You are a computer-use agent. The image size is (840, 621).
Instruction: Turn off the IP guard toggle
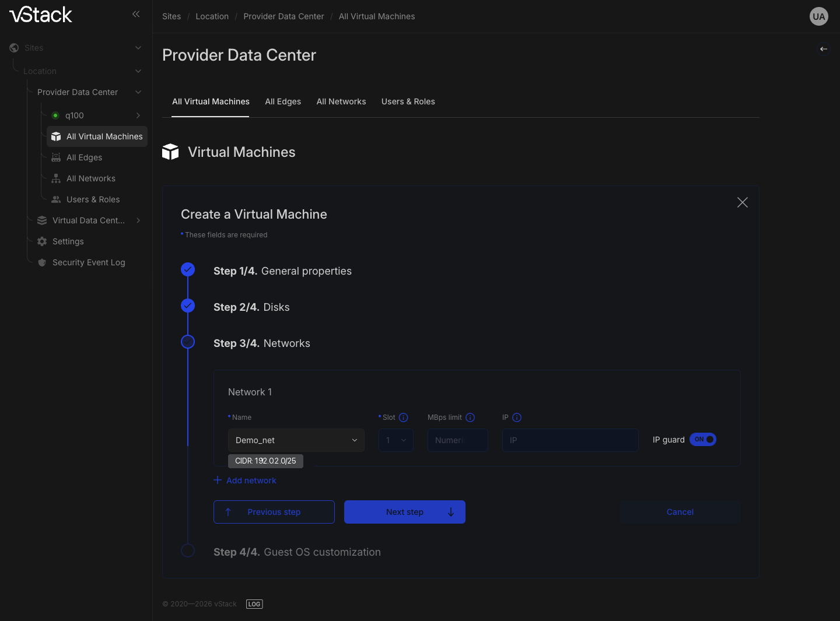703,440
